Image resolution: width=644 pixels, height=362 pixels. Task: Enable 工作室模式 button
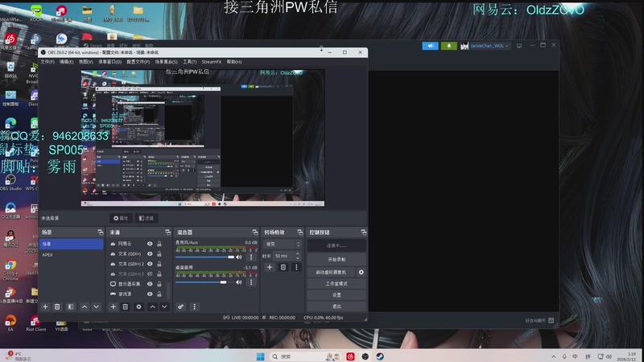(x=336, y=284)
